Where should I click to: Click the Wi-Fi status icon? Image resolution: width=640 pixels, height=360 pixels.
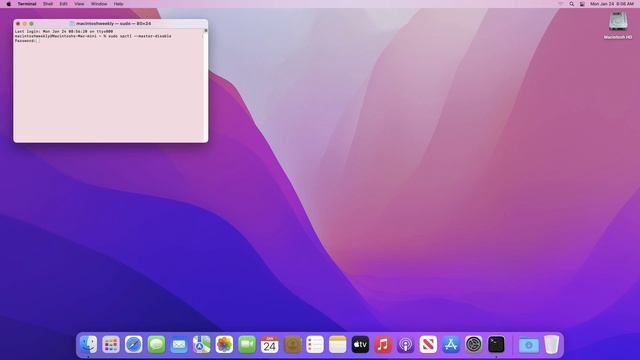pyautogui.click(x=560, y=4)
